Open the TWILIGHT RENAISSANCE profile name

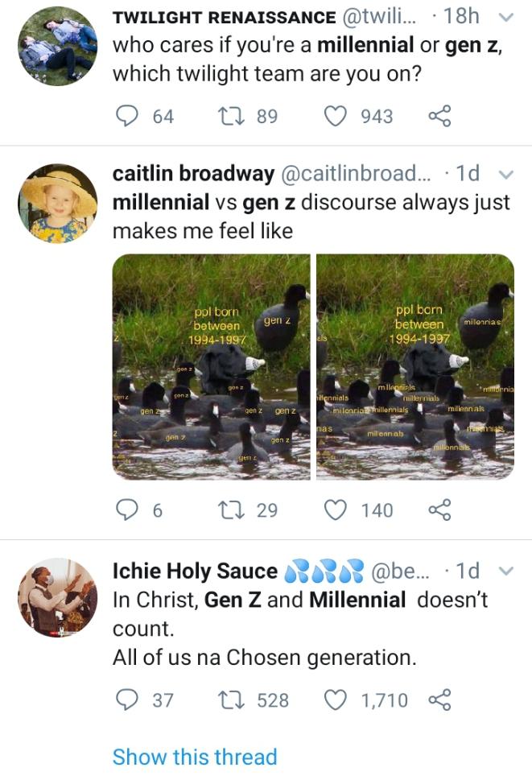(x=225, y=18)
